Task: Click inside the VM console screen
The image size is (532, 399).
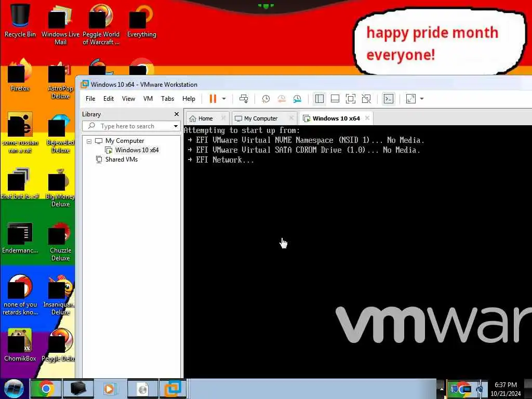Action: 357,251
